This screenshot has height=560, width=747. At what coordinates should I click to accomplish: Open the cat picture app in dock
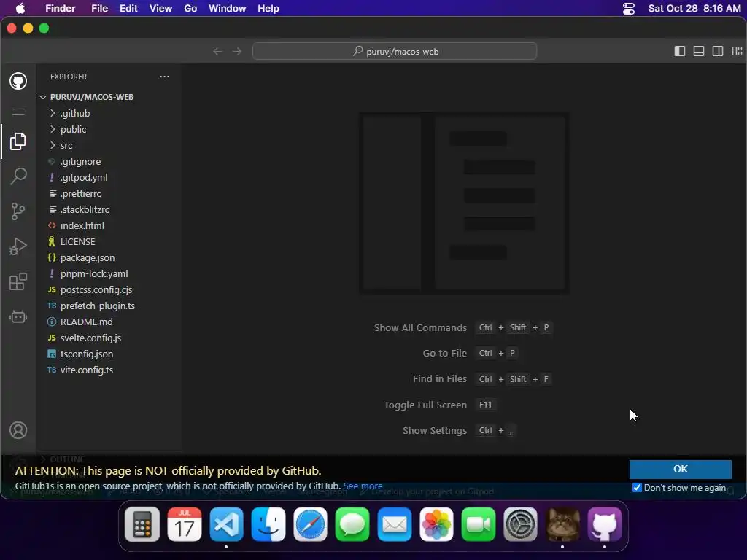pyautogui.click(x=562, y=525)
